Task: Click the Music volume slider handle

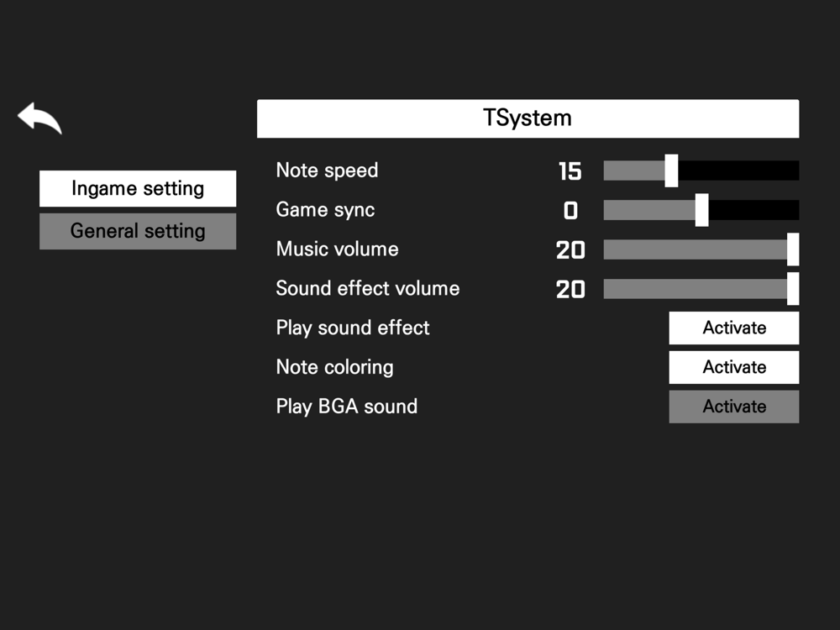Action: pos(792,249)
